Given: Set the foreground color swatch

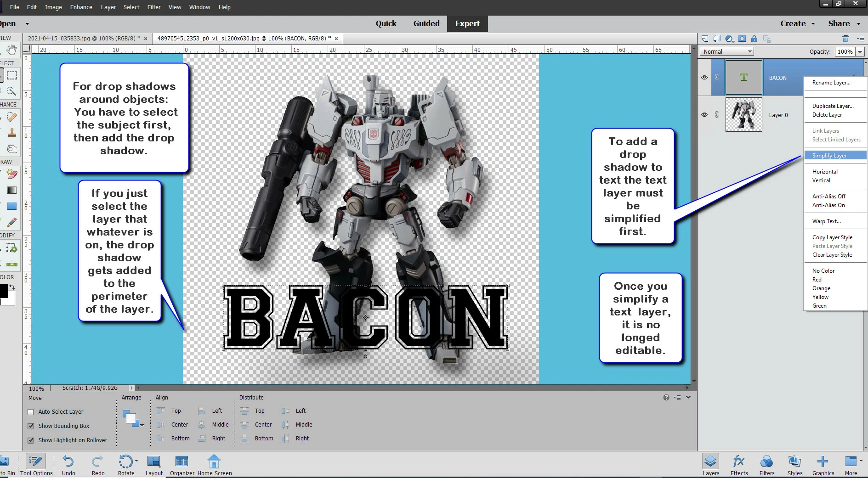Looking at the screenshot, I should (x=3, y=290).
